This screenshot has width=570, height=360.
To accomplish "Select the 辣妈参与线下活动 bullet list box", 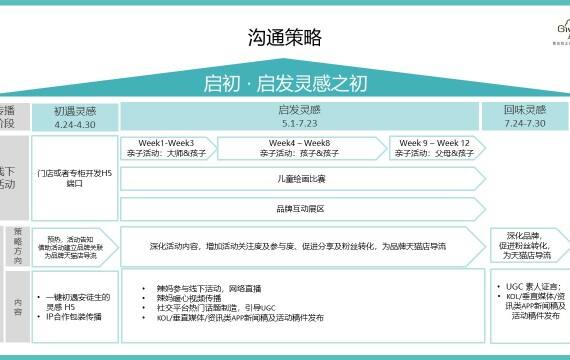I will click(303, 306).
